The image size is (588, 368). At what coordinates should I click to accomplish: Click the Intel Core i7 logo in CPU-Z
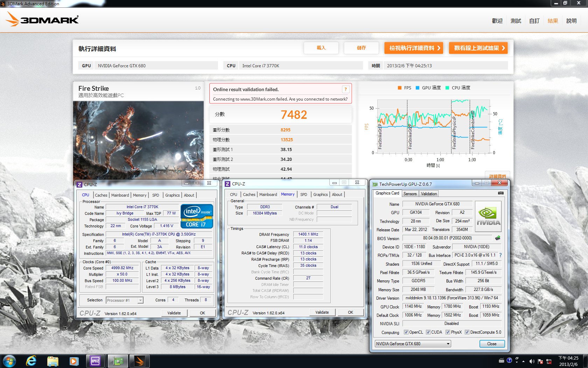pyautogui.click(x=197, y=216)
